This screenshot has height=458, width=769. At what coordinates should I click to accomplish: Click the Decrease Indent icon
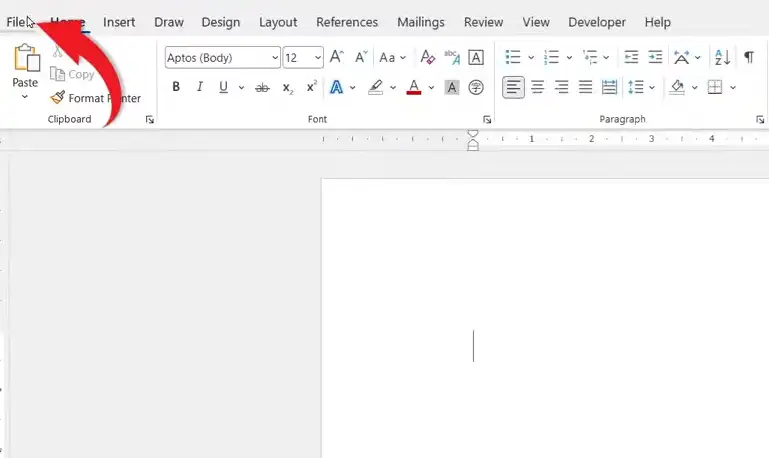[x=631, y=57]
